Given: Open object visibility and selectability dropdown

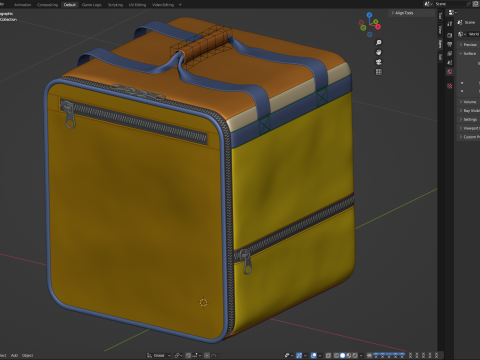Looking at the screenshot, I should (289, 355).
